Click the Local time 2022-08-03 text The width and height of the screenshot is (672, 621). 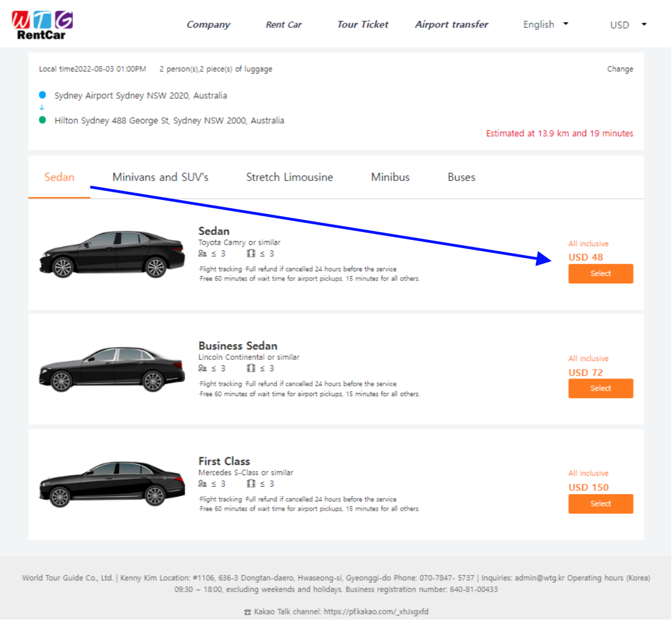[x=92, y=69]
